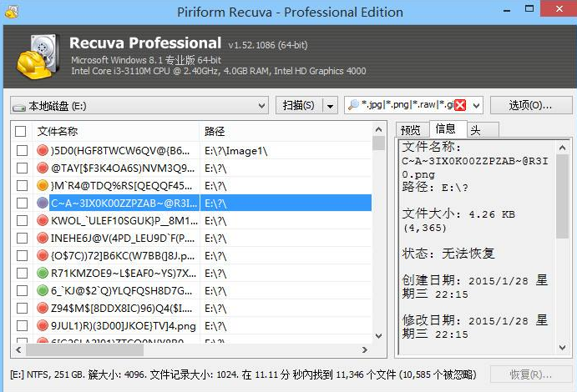Check the box for Z94$M$[8DDX8IC)96)Q4 file
Viewport: 577px width, 392px height.
pos(22,308)
